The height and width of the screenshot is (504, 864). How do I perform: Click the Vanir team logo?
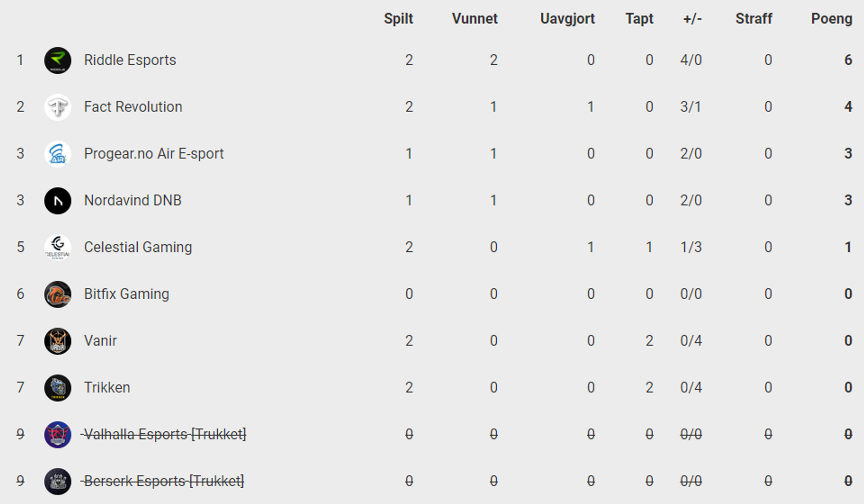[58, 341]
